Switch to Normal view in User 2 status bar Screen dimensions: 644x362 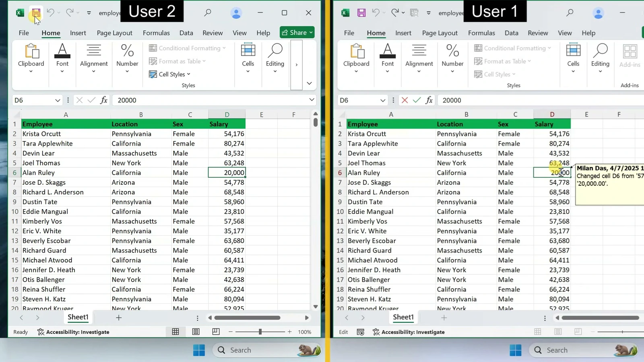175,332
